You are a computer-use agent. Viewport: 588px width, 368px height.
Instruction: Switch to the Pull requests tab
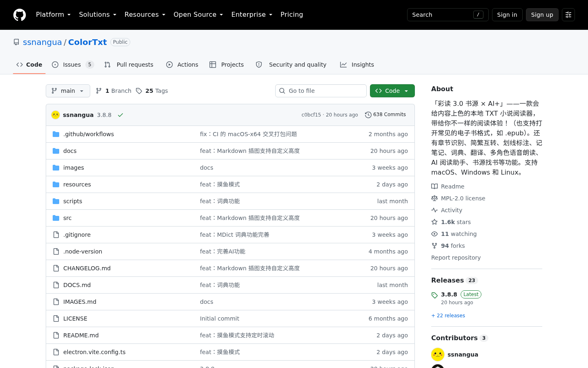coord(129,65)
